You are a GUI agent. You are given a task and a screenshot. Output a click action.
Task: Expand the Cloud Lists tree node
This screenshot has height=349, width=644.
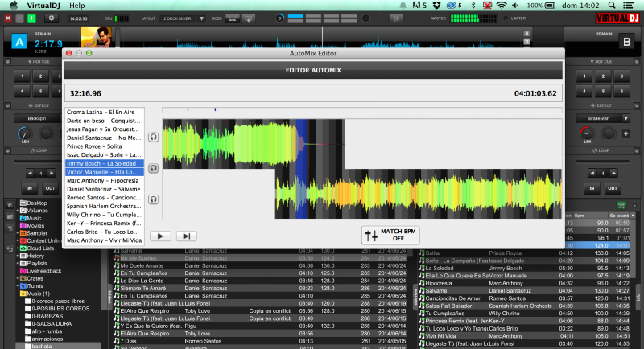pyautogui.click(x=17, y=248)
